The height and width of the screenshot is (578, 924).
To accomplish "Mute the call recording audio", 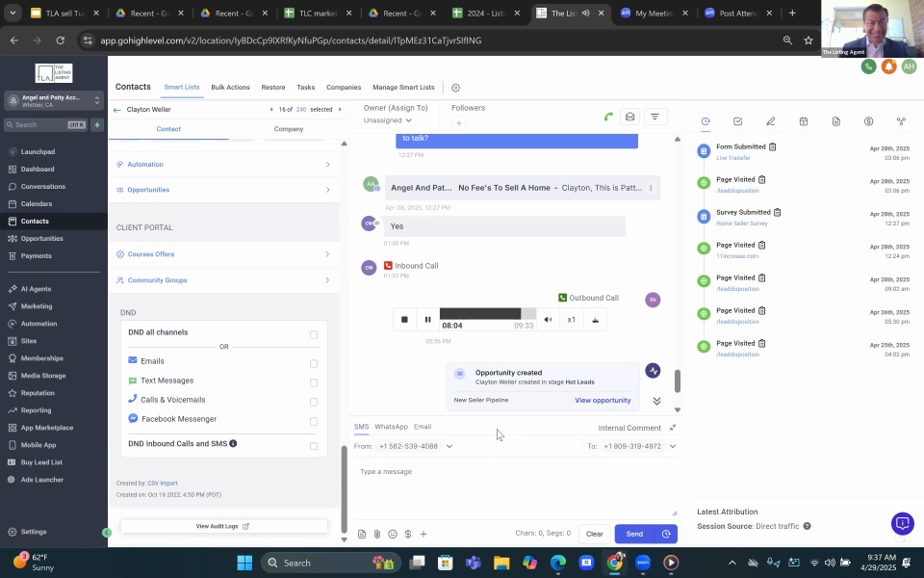I will click(x=548, y=320).
